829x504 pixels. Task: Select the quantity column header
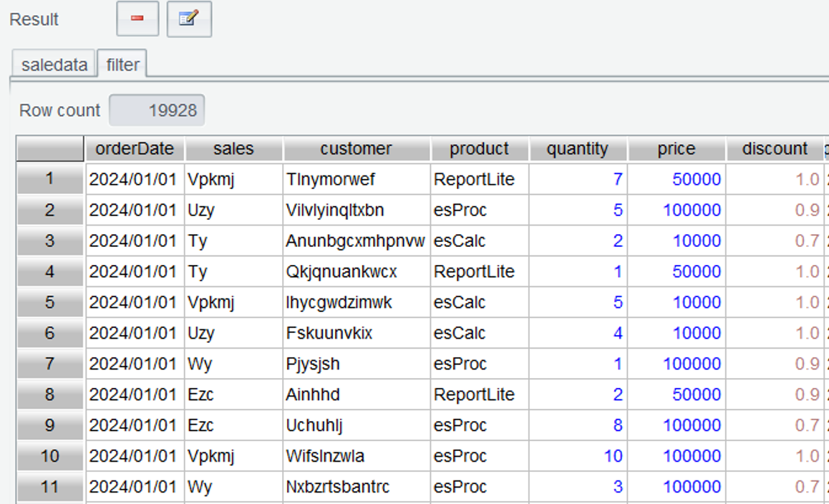pos(577,149)
